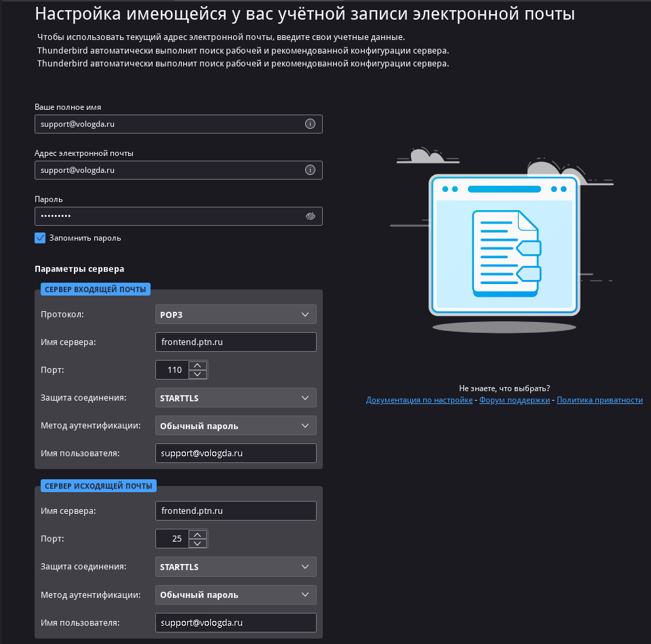Expand incoming Защита соединения STARTTLS dropdown

click(x=235, y=398)
